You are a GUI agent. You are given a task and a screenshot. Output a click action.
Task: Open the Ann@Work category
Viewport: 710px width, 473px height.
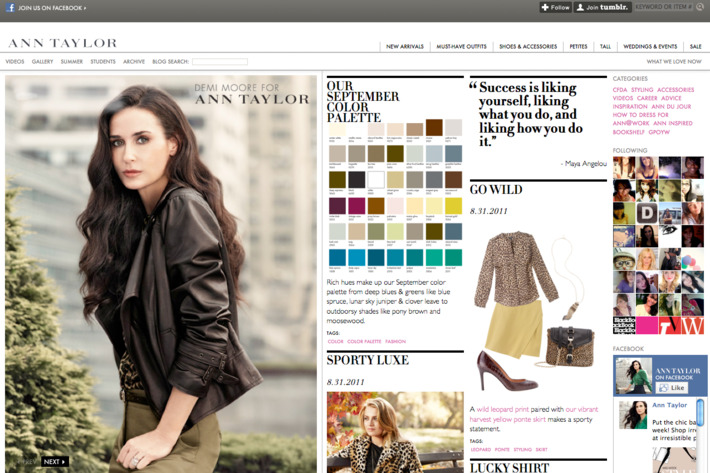(x=631, y=123)
